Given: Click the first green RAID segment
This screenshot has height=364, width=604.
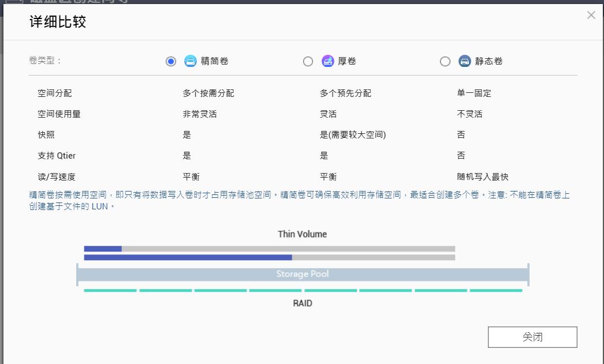Looking at the screenshot, I should tap(110, 289).
